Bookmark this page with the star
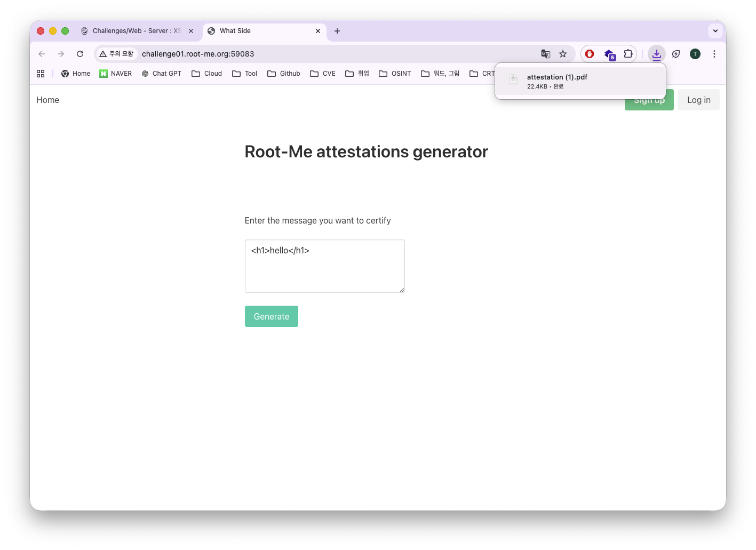The width and height of the screenshot is (756, 550). click(563, 54)
